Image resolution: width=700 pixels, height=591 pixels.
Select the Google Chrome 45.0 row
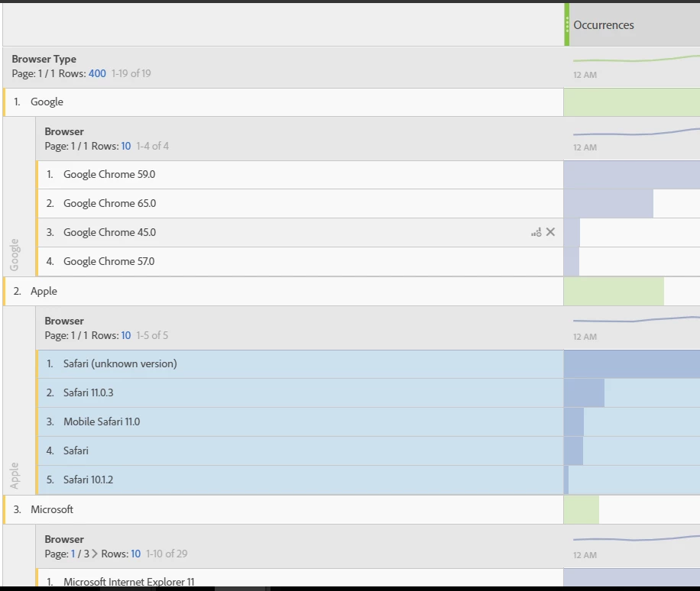click(300, 232)
